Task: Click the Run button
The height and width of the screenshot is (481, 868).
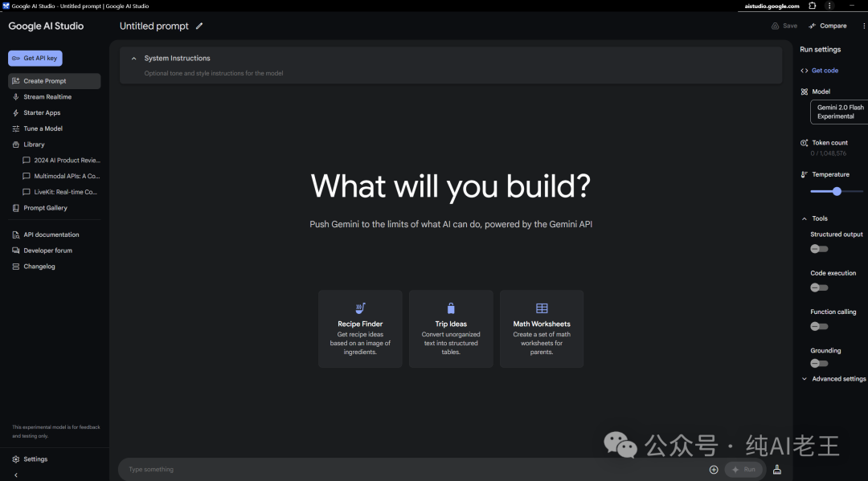Action: point(743,470)
